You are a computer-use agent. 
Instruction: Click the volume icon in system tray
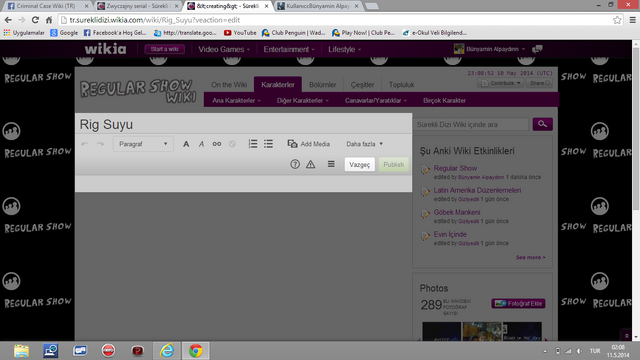[x=579, y=351]
